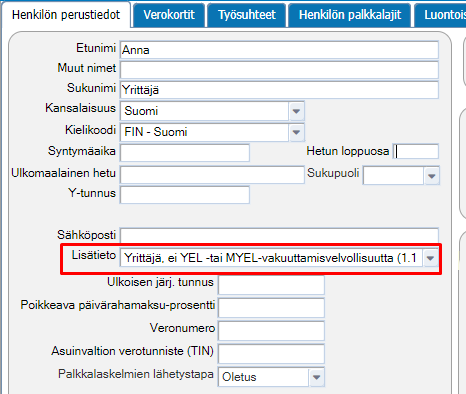The width and height of the screenshot is (466, 394).
Task: Open the Sukupuoli dropdown arrow
Action: pyautogui.click(x=432, y=176)
